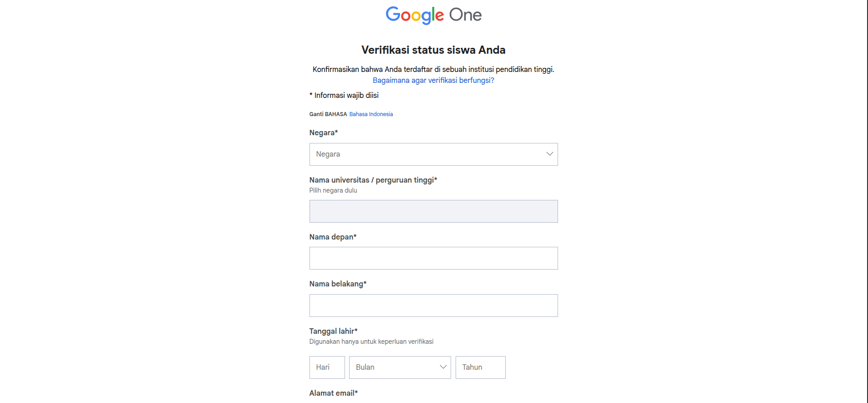This screenshot has height=403, width=868.
Task: Click the 'Pilih negara dulu' hint text
Action: (333, 191)
